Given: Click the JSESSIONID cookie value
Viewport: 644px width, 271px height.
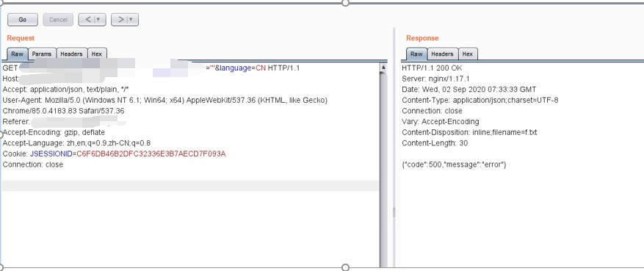Looking at the screenshot, I should [151, 154].
